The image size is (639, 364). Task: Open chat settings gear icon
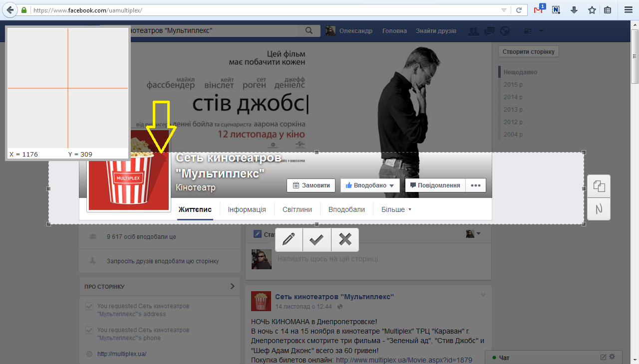[x=612, y=357]
